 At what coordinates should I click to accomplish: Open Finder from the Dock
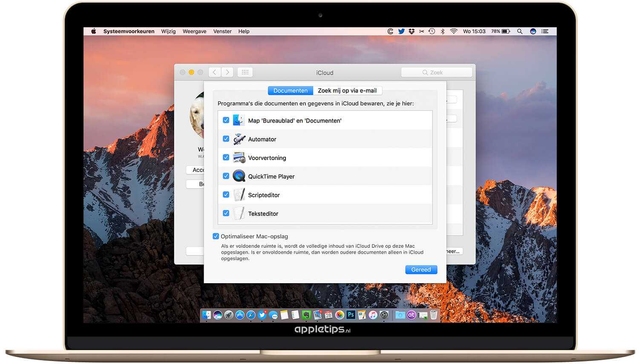click(207, 315)
